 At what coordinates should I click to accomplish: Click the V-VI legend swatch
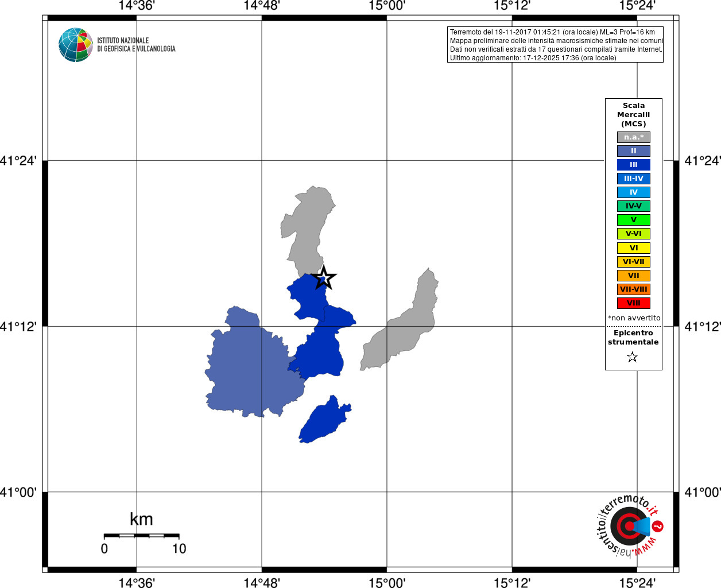[x=634, y=234]
